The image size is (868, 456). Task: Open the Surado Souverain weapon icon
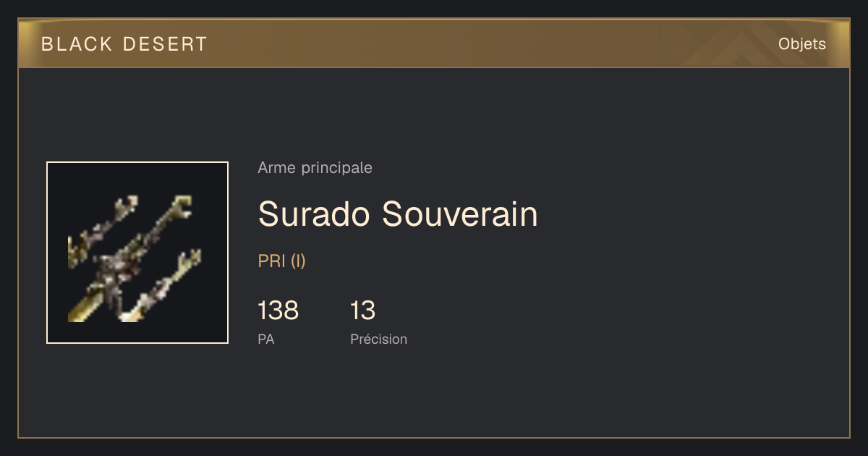click(x=137, y=253)
